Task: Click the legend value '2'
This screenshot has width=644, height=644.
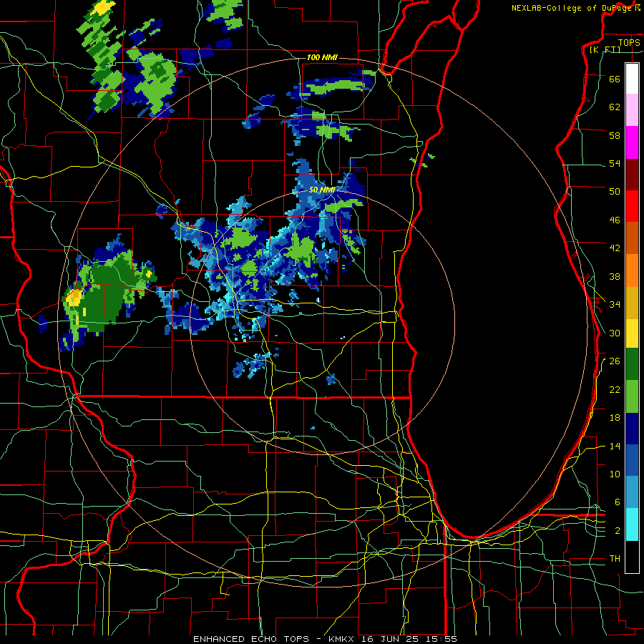Action: (618, 531)
